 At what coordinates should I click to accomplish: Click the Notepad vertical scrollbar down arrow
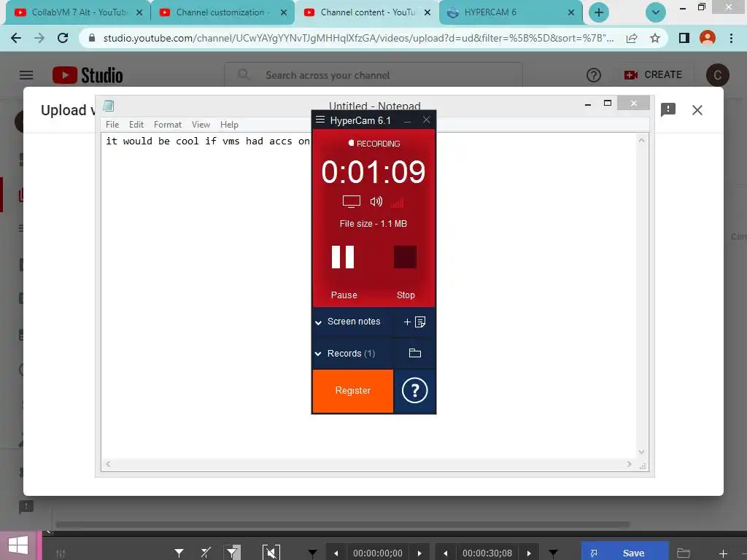point(641,452)
